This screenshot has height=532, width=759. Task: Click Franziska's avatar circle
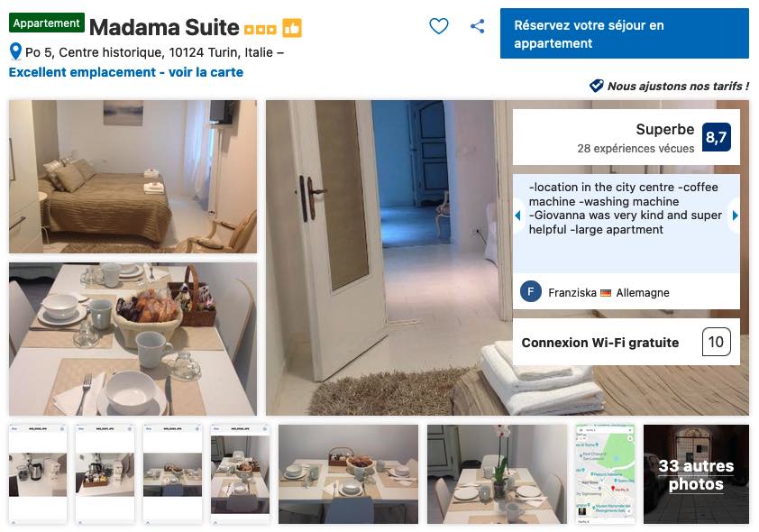pyautogui.click(x=531, y=292)
